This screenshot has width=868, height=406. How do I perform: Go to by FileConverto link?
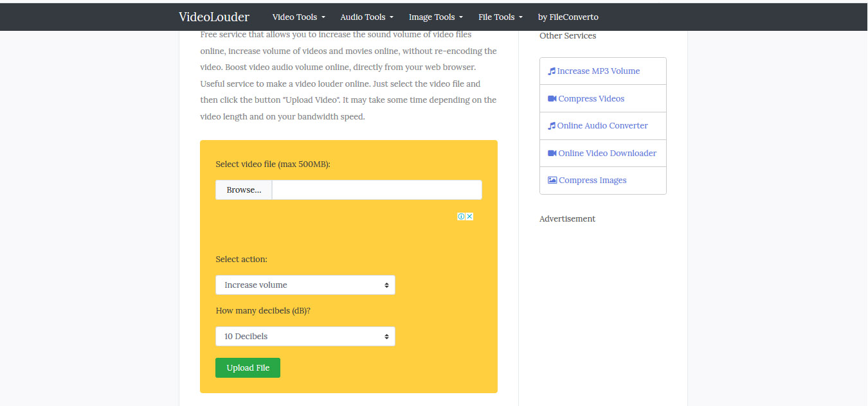(568, 17)
